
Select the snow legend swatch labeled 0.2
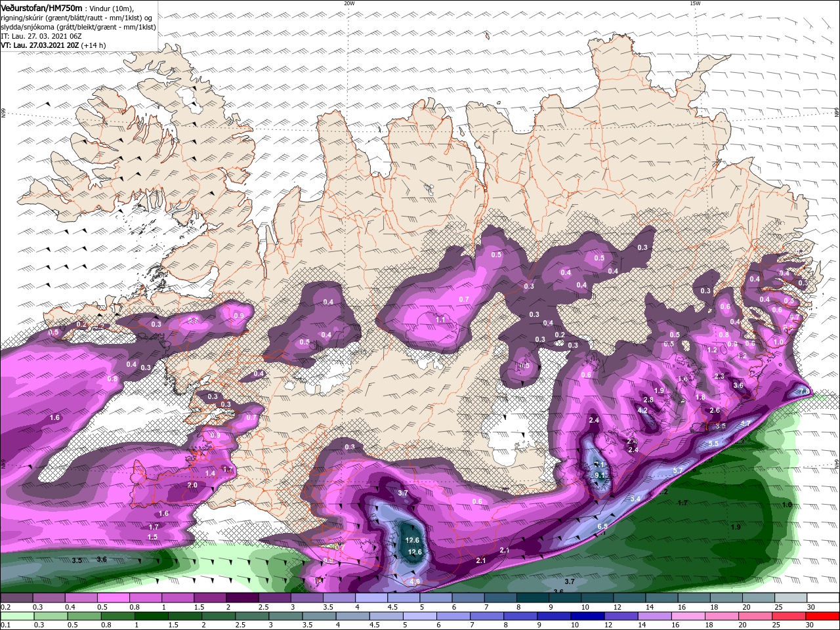tap(16, 597)
